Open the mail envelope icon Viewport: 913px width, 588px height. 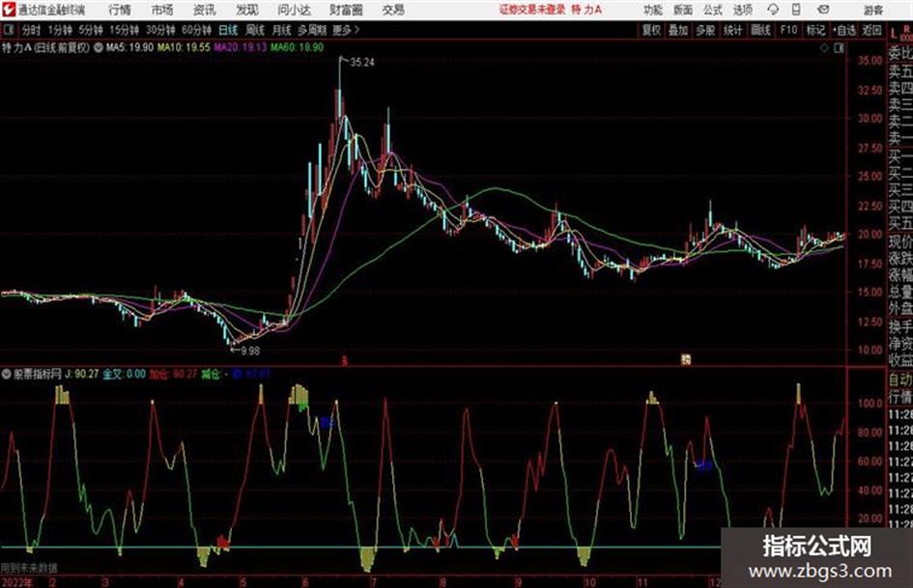823,10
